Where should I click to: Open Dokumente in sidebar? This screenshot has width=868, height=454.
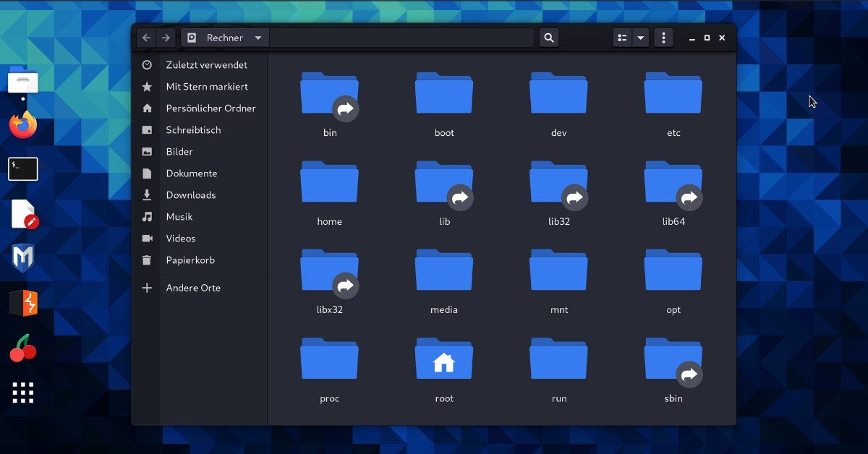tap(192, 174)
